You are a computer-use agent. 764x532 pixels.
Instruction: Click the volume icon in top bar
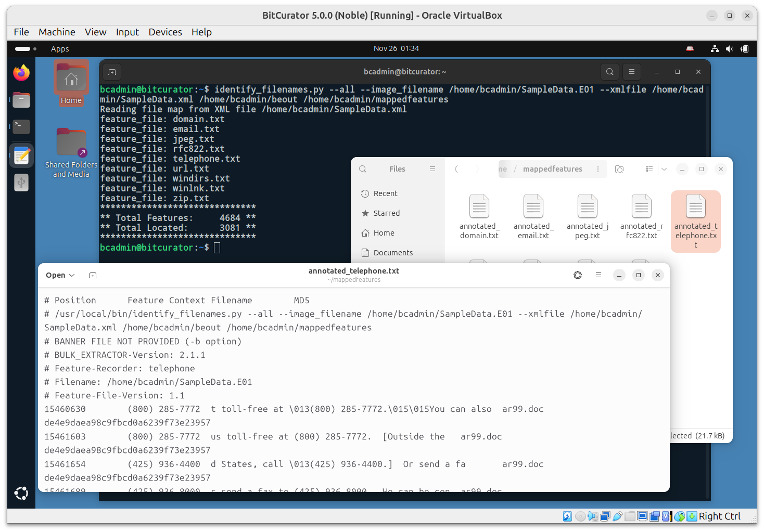(x=730, y=49)
